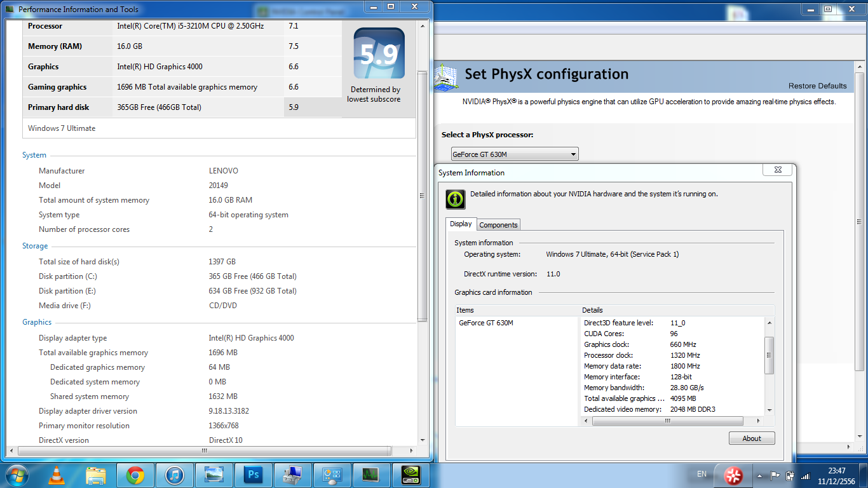Select GeForce GT 630M in Items list
Screen dimensions: 868x488
(x=486, y=323)
